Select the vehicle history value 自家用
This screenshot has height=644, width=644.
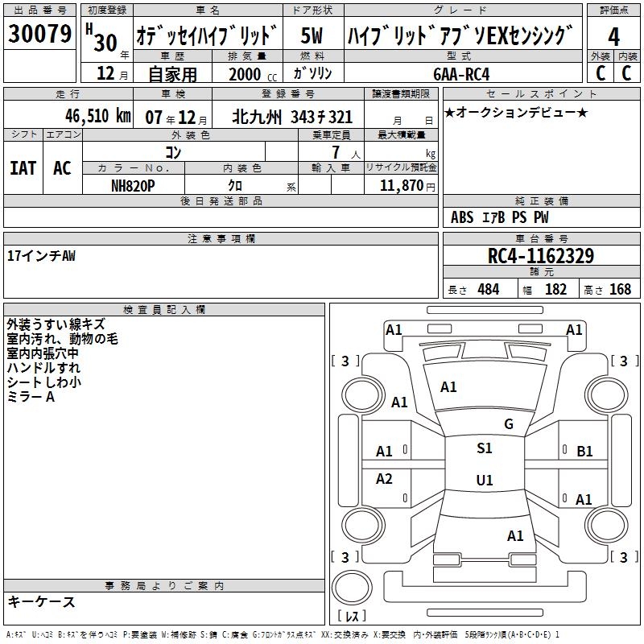pyautogui.click(x=172, y=74)
